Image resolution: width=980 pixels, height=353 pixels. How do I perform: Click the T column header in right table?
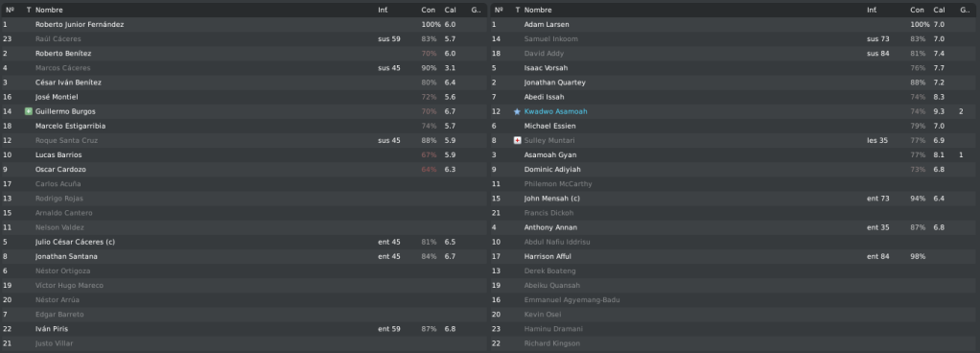tap(517, 10)
